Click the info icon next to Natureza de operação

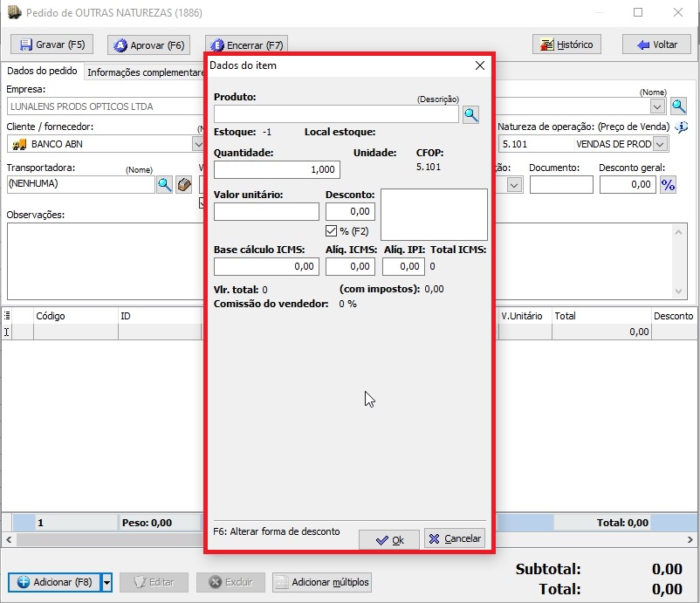pos(682,127)
